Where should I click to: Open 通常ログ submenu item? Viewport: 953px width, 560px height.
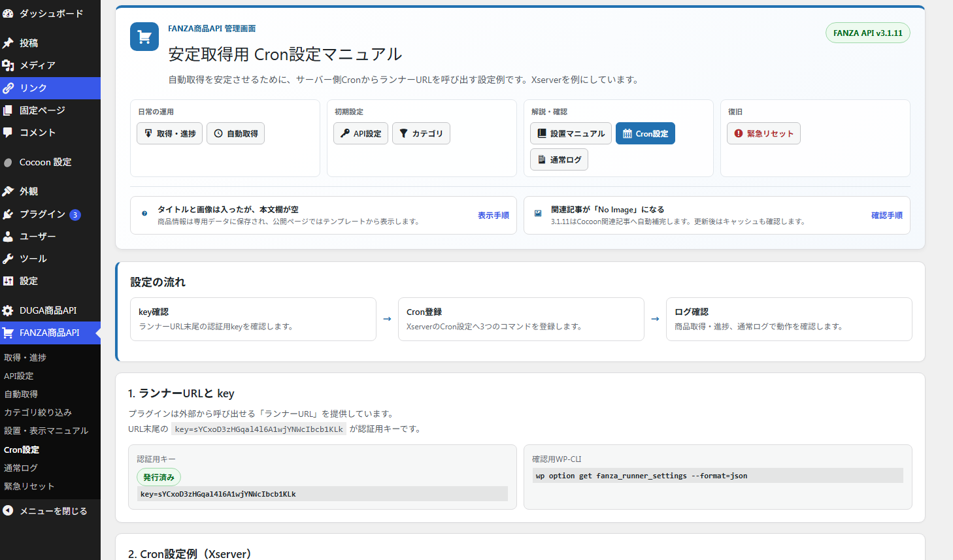(50, 468)
